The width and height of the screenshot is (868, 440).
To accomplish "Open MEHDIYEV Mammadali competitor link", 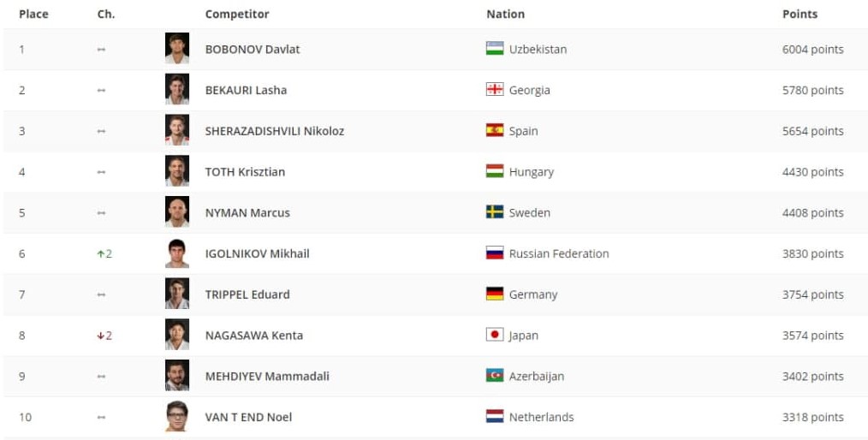I will 267,376.
